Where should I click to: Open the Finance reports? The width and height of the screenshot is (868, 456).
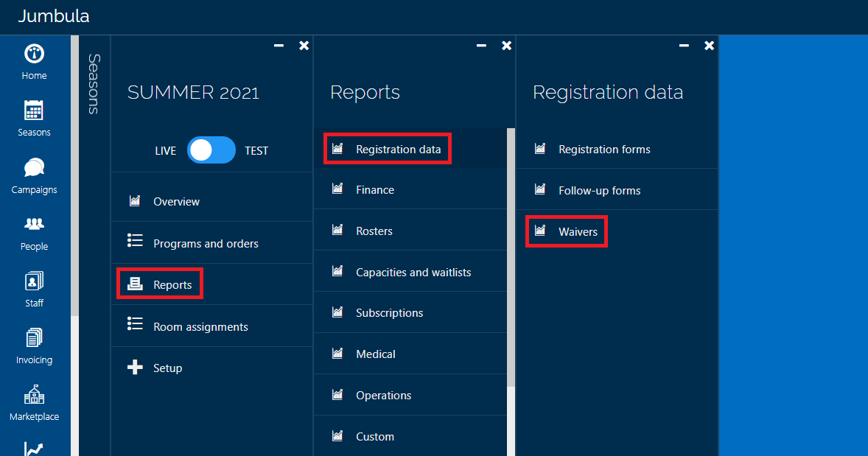[410, 189]
